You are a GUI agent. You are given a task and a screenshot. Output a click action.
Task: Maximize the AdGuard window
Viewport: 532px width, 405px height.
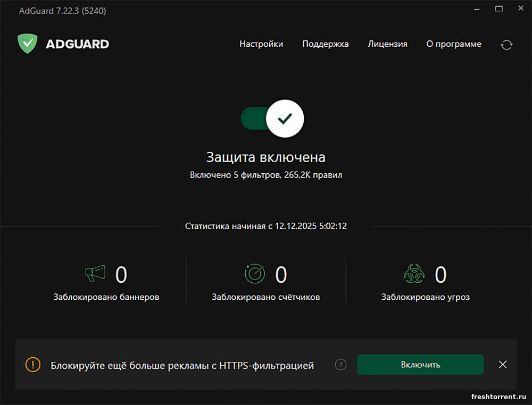(499, 9)
